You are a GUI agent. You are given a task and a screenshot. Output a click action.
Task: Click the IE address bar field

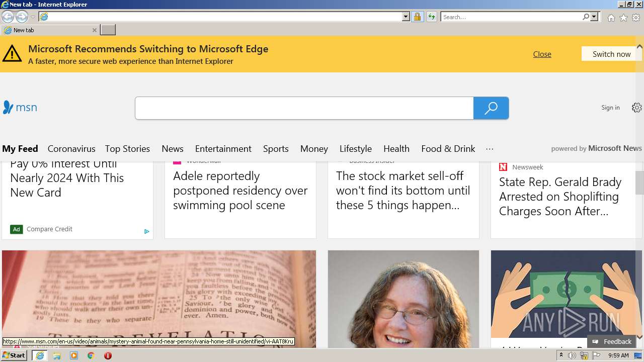(x=220, y=17)
